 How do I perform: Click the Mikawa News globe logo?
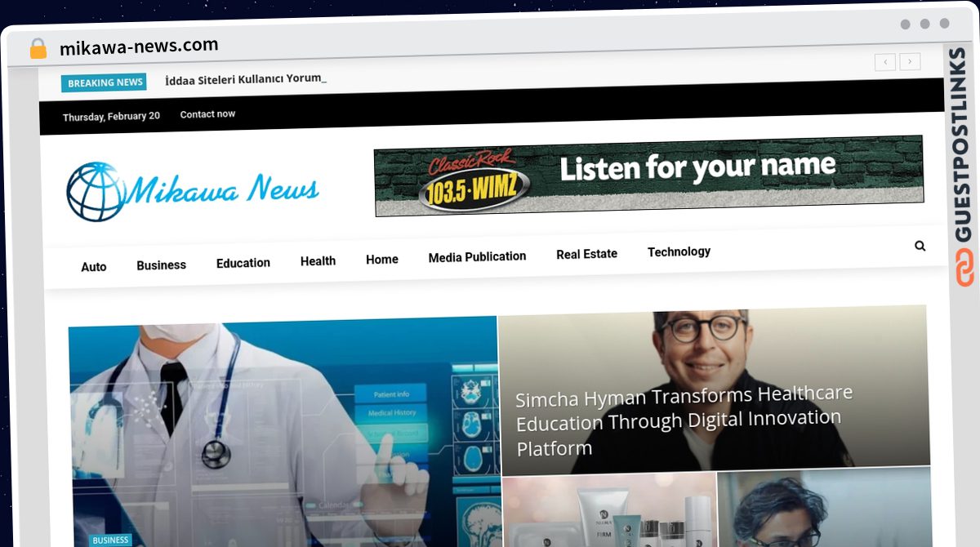(96, 192)
